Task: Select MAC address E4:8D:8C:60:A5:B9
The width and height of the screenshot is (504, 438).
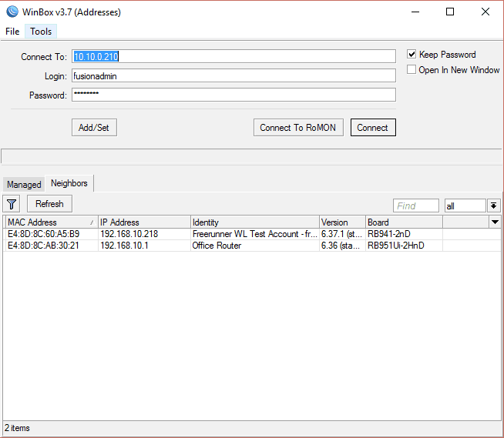Action: pos(43,234)
